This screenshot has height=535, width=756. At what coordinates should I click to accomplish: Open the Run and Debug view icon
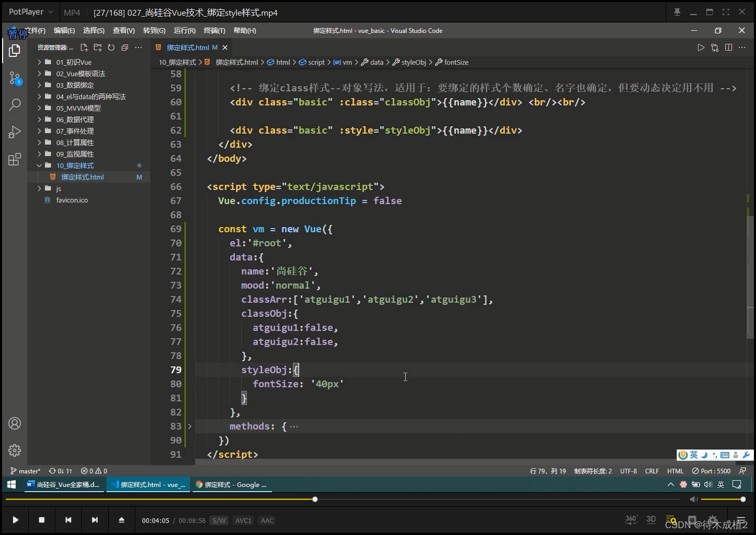[15, 132]
